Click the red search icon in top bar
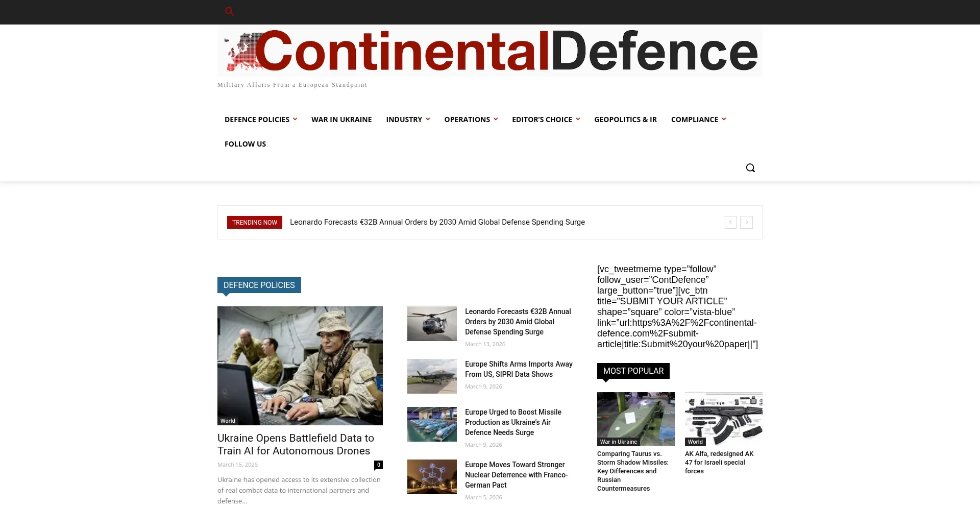 pos(229,11)
